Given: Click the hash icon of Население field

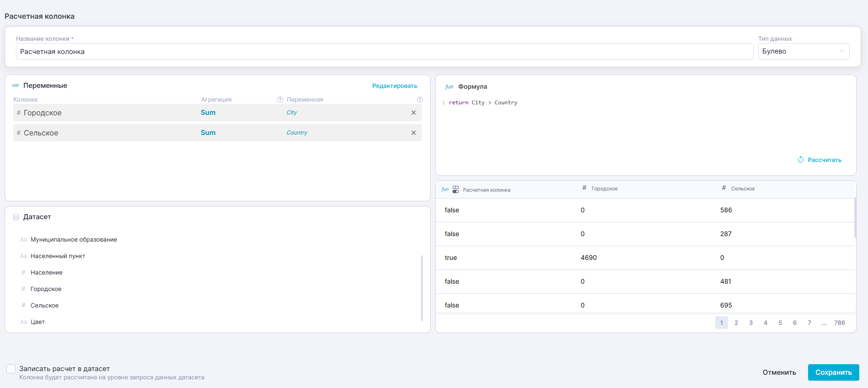Looking at the screenshot, I should pos(23,273).
